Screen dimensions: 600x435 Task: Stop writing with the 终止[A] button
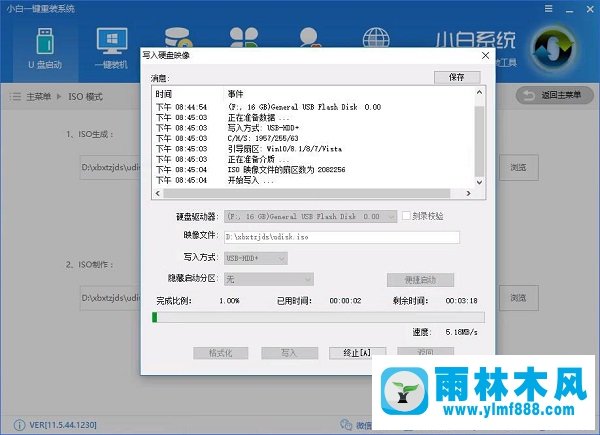tap(357, 353)
